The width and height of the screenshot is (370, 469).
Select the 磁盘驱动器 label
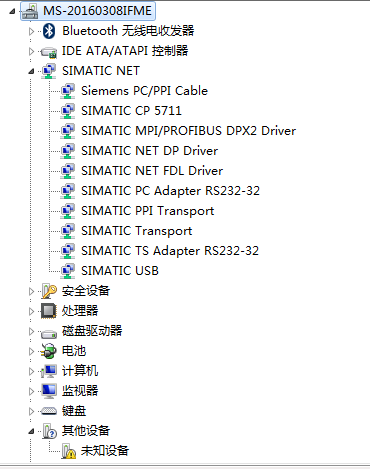(92, 331)
